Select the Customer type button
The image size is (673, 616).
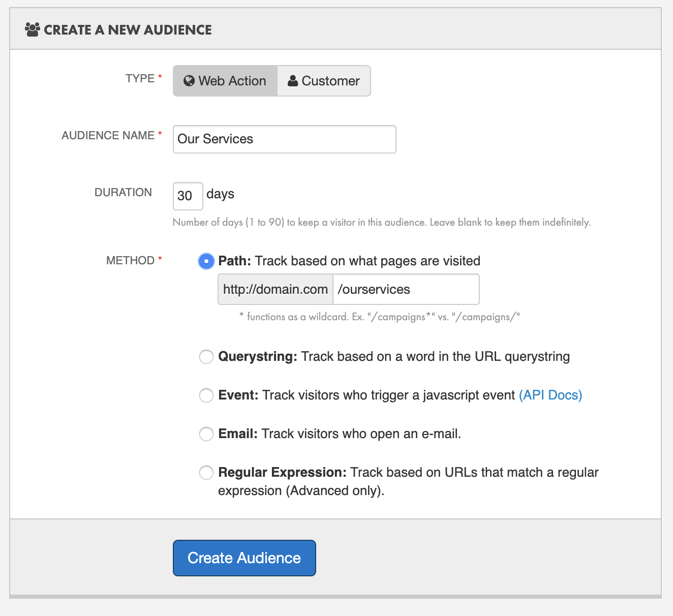click(x=324, y=81)
